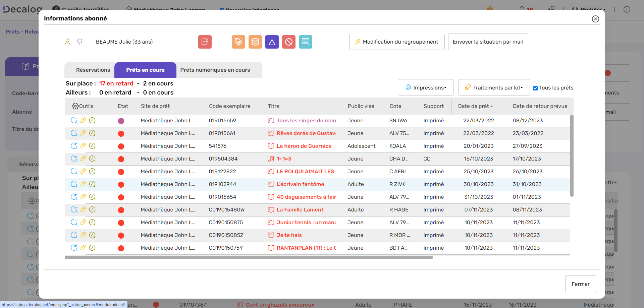Uncheck 'Tous les prêts'

click(x=536, y=87)
